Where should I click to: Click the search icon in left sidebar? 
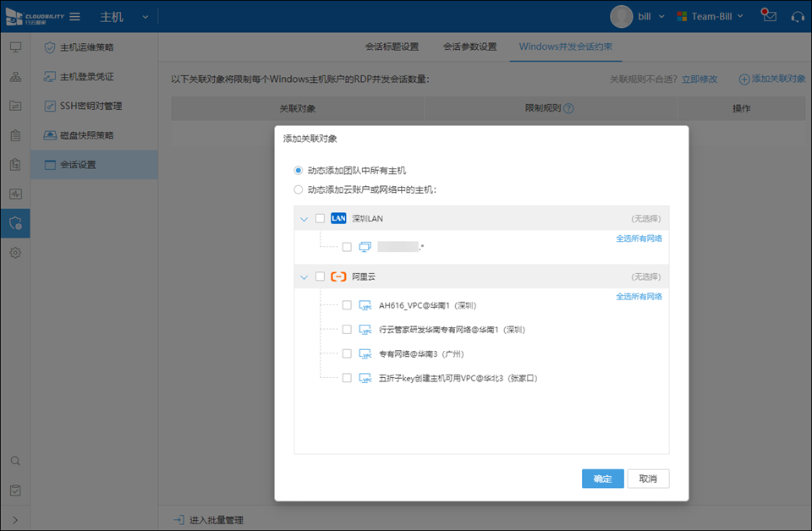click(15, 461)
